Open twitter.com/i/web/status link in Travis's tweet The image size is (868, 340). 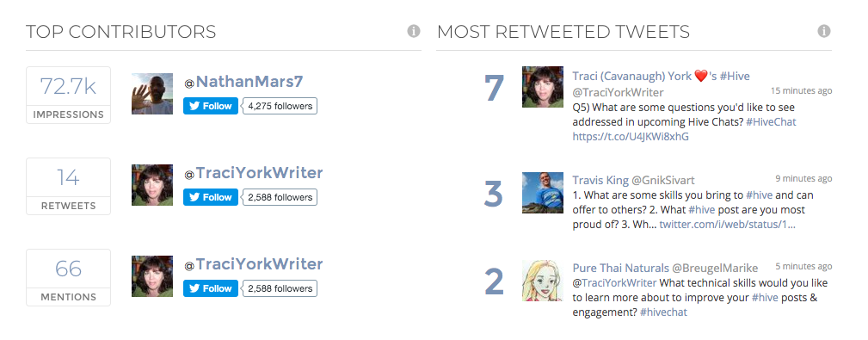728,225
